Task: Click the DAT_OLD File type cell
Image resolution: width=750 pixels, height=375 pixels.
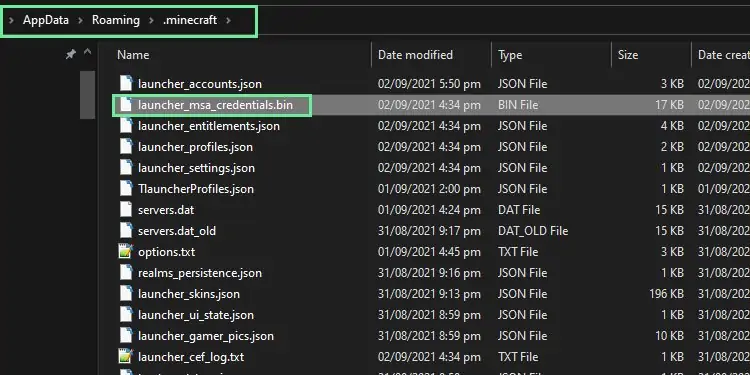Action: [x=533, y=231]
